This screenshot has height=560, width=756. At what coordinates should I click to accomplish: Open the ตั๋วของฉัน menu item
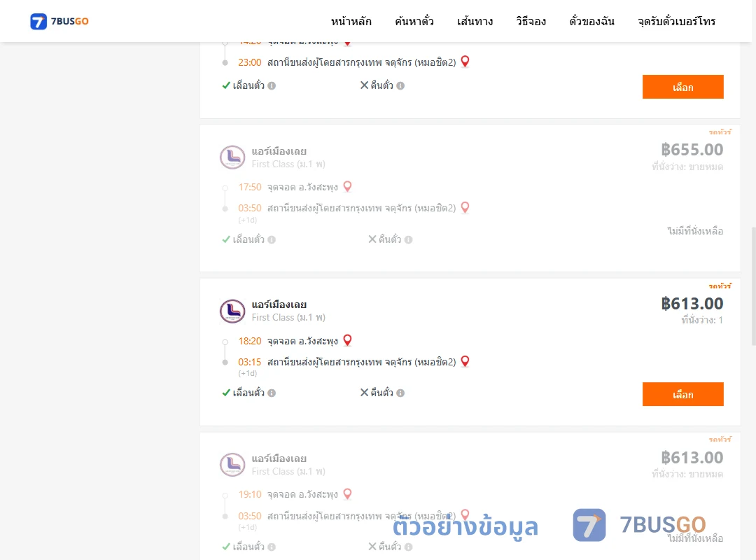pos(591,21)
